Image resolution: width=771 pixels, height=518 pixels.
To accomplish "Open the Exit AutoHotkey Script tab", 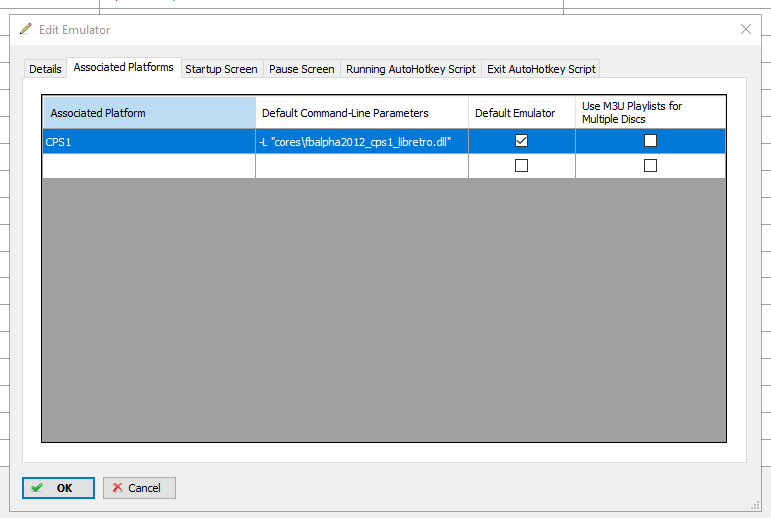I will (x=541, y=69).
